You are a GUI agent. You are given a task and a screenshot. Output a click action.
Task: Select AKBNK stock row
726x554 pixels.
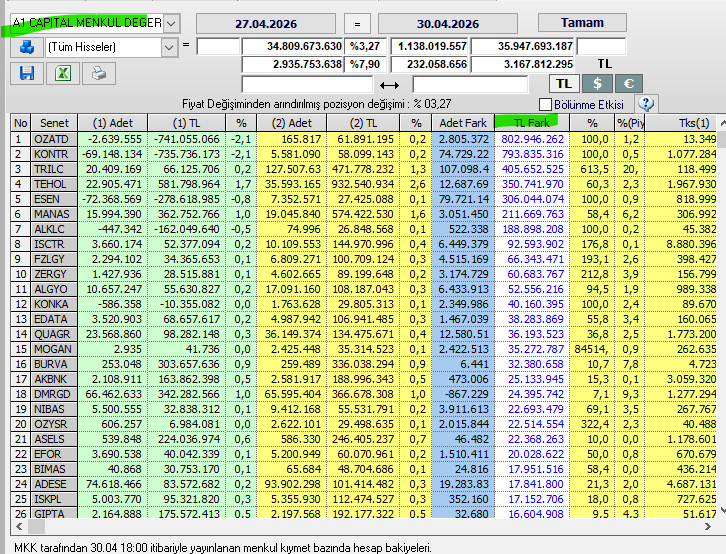[x=363, y=379]
